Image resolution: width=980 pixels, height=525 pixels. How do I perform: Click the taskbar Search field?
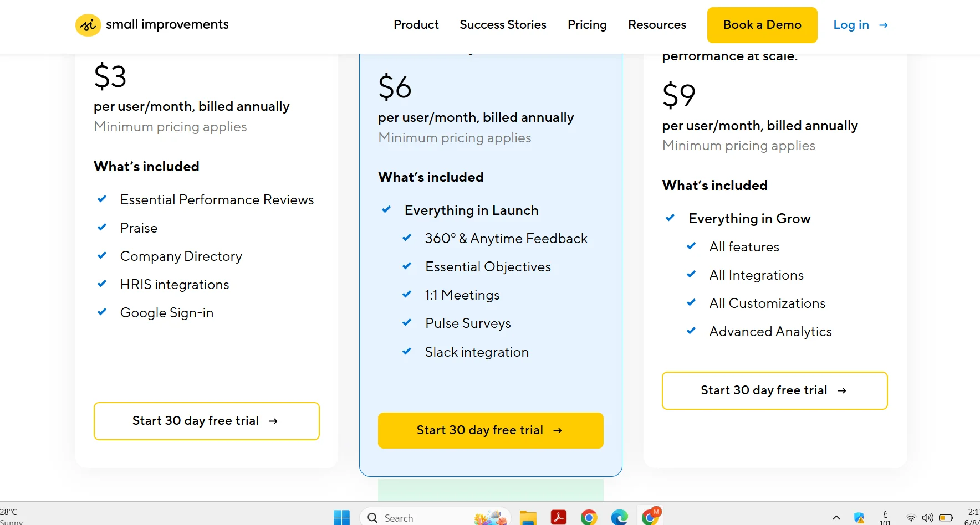coord(435,518)
